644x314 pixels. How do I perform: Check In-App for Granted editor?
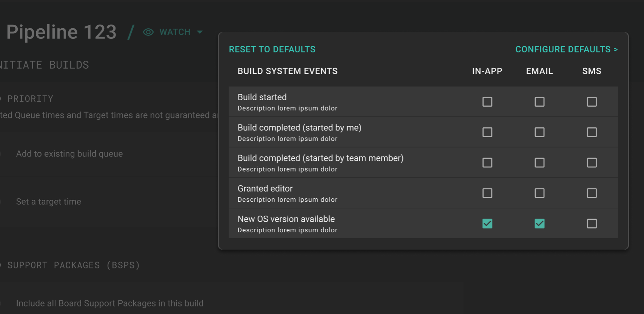pyautogui.click(x=487, y=193)
